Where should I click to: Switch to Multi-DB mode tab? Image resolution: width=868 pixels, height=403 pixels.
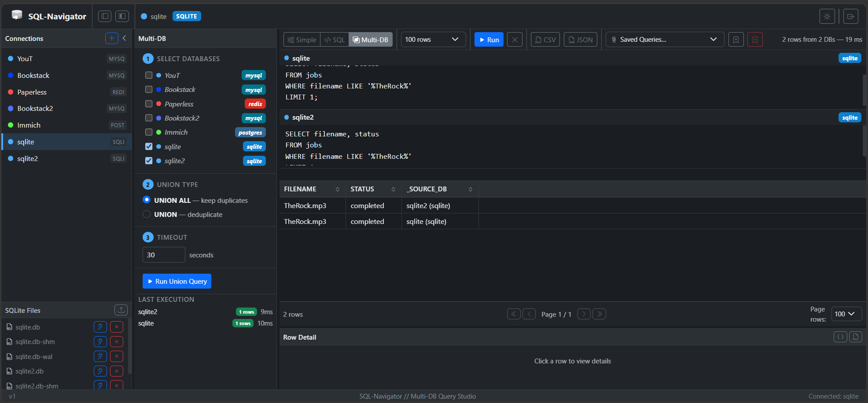click(371, 40)
